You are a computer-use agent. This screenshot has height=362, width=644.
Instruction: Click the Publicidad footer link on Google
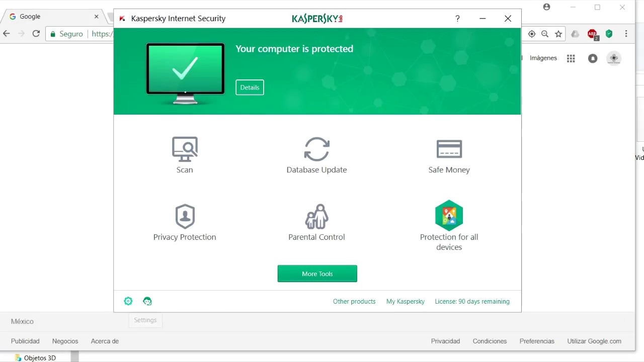coord(25,341)
